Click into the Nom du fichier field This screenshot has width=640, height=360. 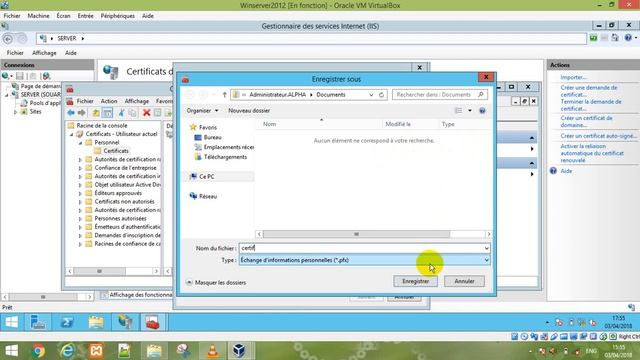click(x=361, y=248)
